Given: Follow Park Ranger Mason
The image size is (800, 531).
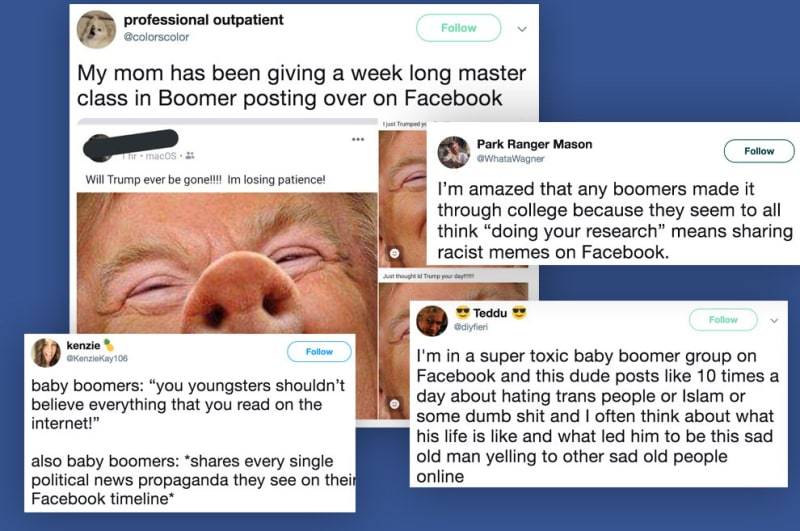Looking at the screenshot, I should (x=759, y=151).
